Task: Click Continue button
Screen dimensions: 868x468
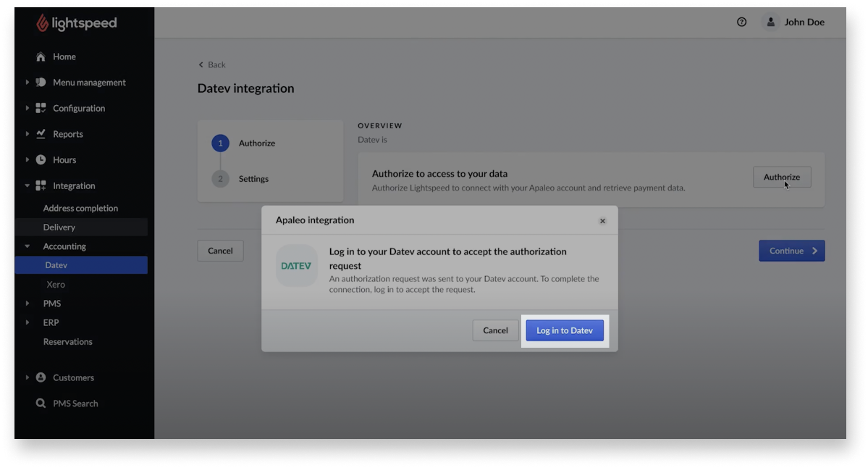Action: 791,251
